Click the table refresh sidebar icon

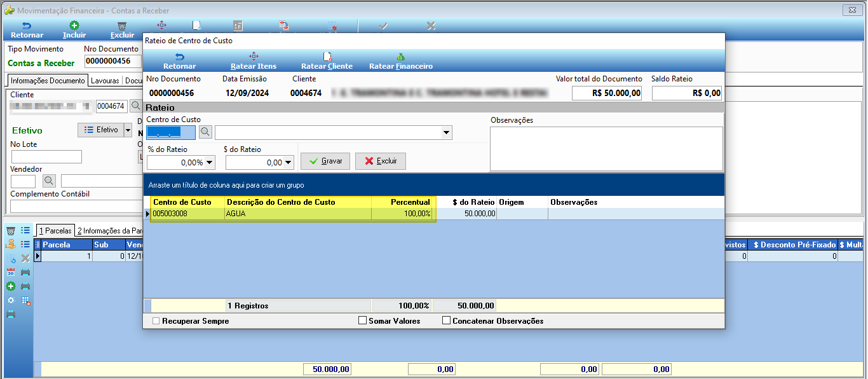11,258
